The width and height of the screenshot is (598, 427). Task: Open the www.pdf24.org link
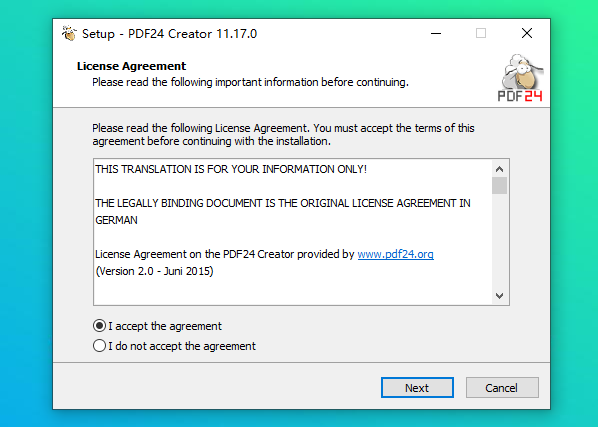395,254
